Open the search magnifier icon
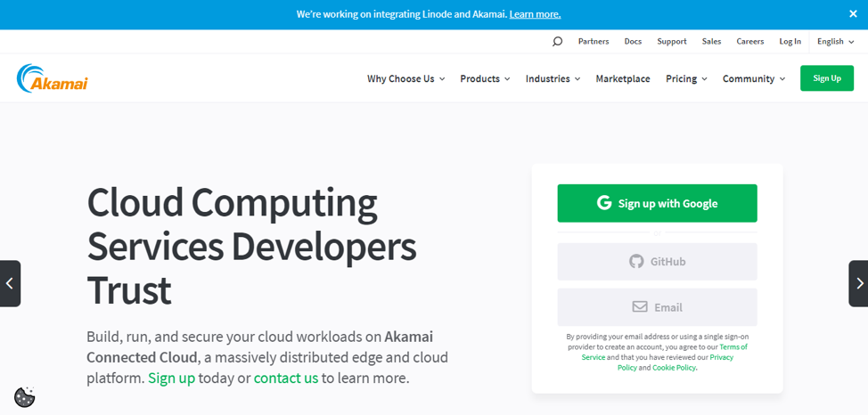Screen dimensions: 868x415 click(x=558, y=42)
